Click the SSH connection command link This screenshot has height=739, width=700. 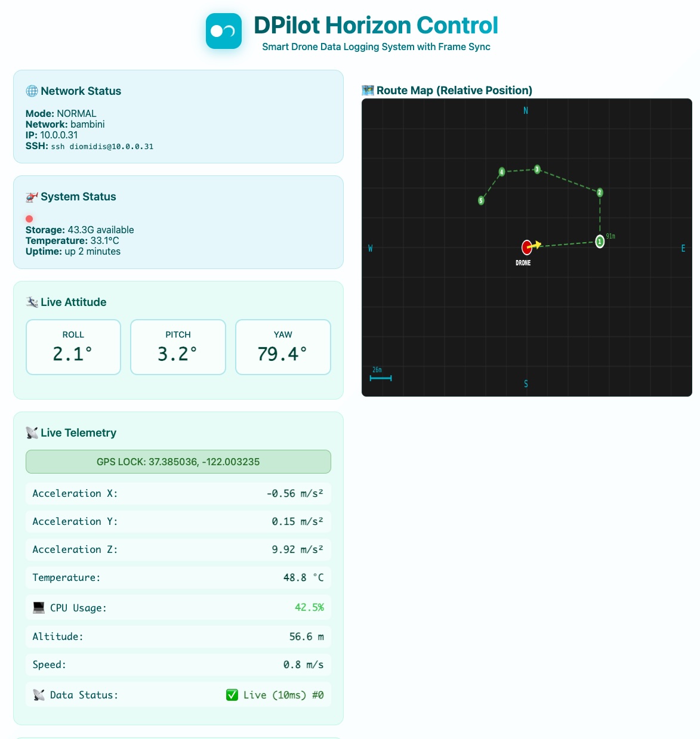101,146
